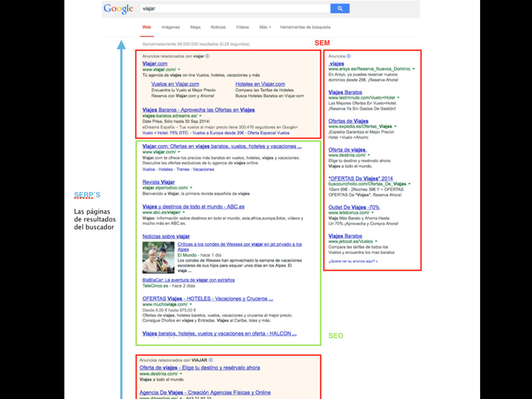Open 'Agencia De Viajes - Creación Agencias' ad
The width and height of the screenshot is (532, 399).
(x=205, y=392)
